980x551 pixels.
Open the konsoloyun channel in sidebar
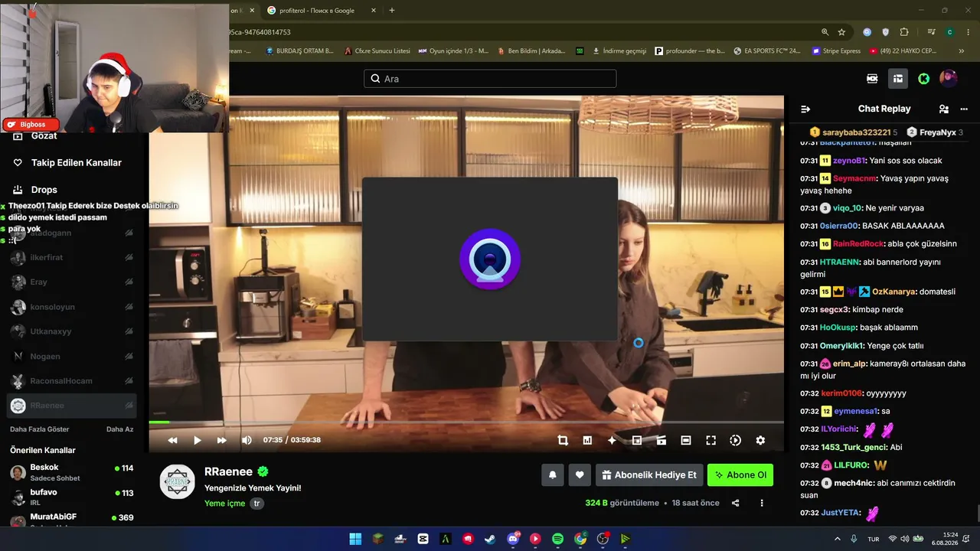pos(72,307)
